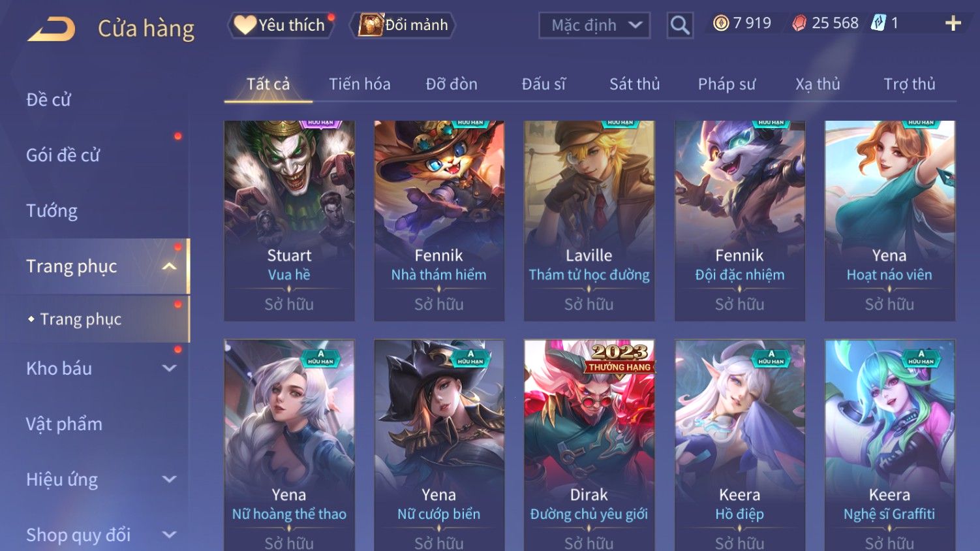The width and height of the screenshot is (980, 551).
Task: Open the search magnifier icon
Action: coord(680,26)
